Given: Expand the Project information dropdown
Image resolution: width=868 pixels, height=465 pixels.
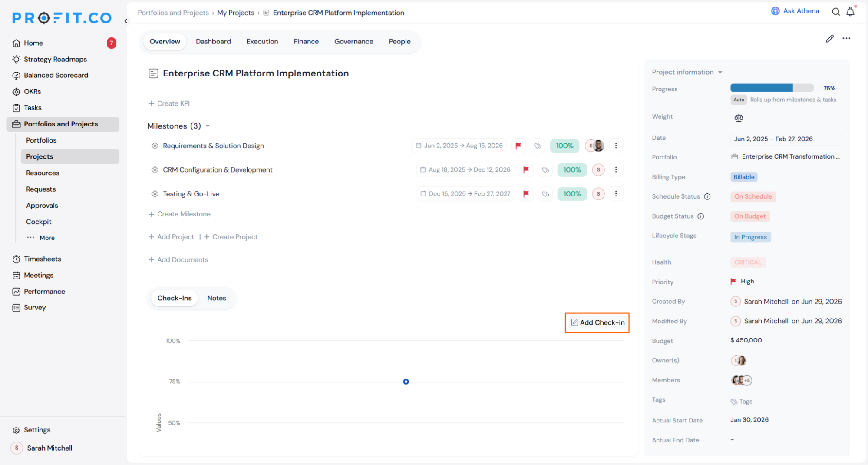Looking at the screenshot, I should click(x=720, y=73).
